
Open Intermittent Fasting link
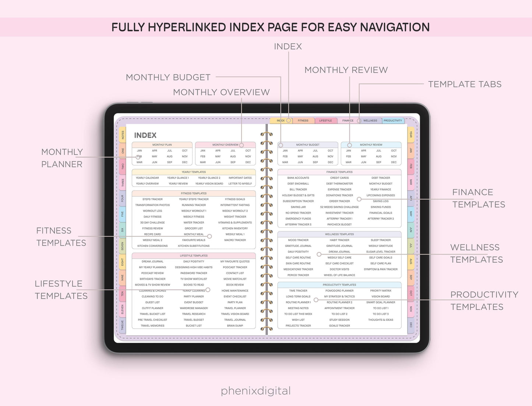click(235, 205)
